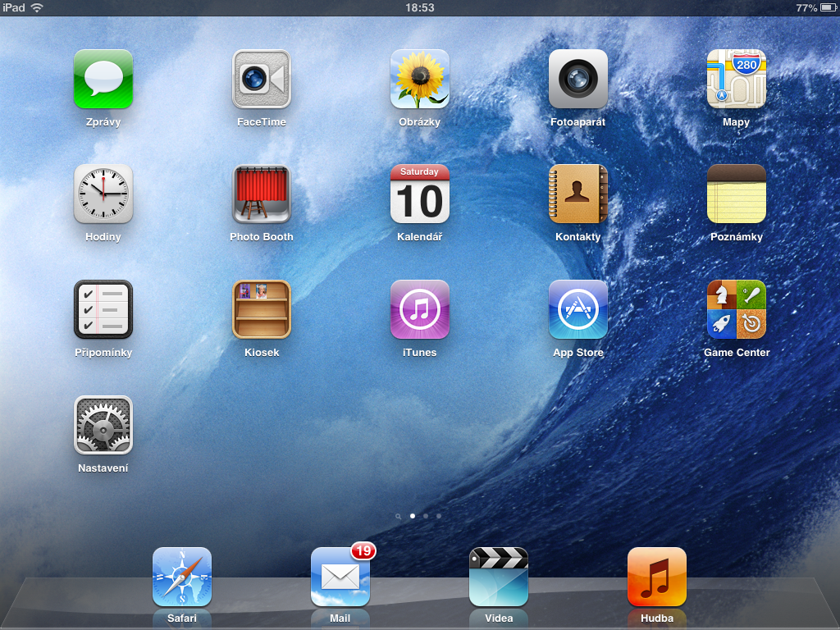This screenshot has height=630, width=840.
Task: View contacts in Kontakty
Action: click(577, 194)
